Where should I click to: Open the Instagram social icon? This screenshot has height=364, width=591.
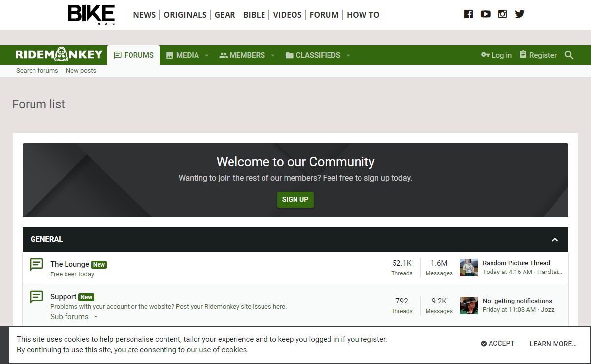pyautogui.click(x=502, y=14)
